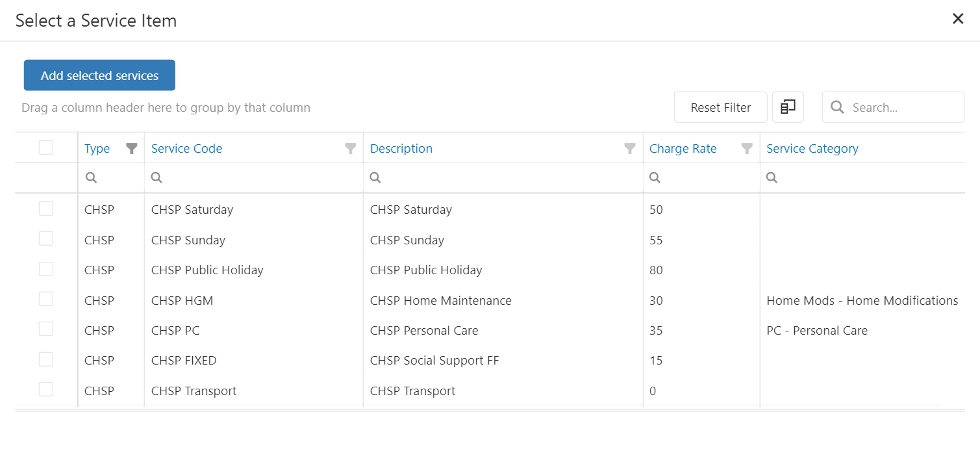980x464 pixels.
Task: Close the Select a Service Item dialog
Action: click(x=958, y=19)
